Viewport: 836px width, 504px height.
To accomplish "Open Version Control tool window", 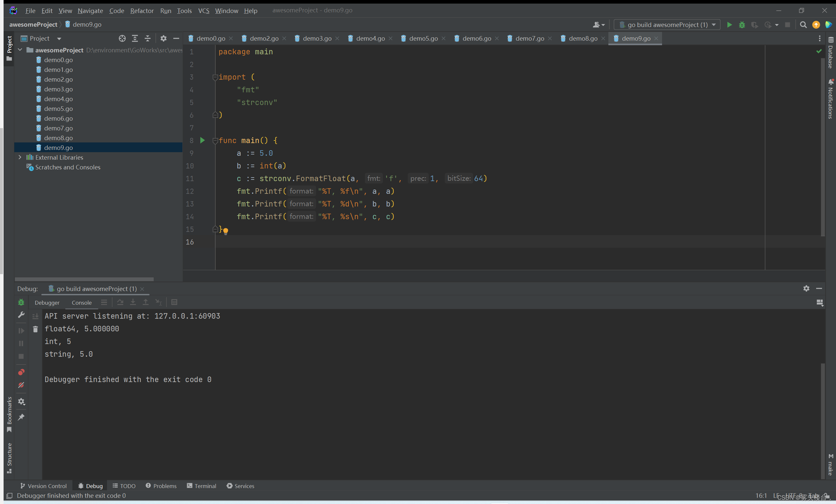I will click(44, 486).
